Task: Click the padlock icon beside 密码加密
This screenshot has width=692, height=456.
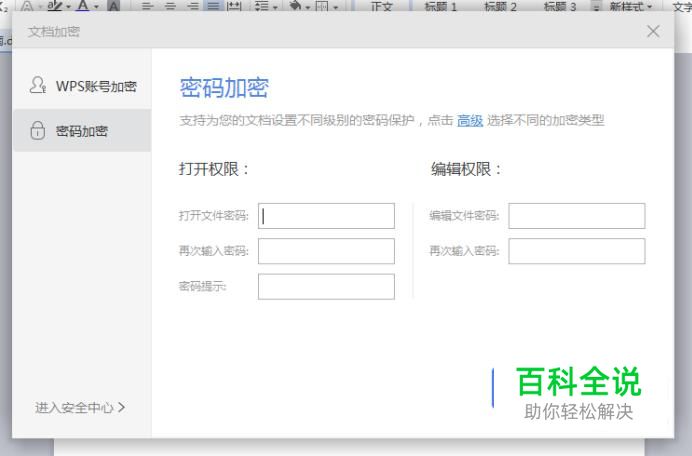Action: (38, 131)
